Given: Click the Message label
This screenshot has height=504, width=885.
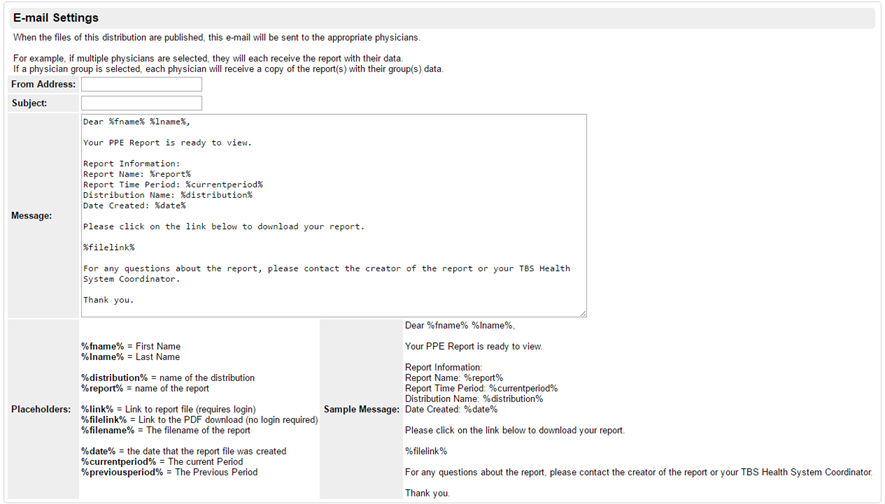Looking at the screenshot, I should (32, 216).
